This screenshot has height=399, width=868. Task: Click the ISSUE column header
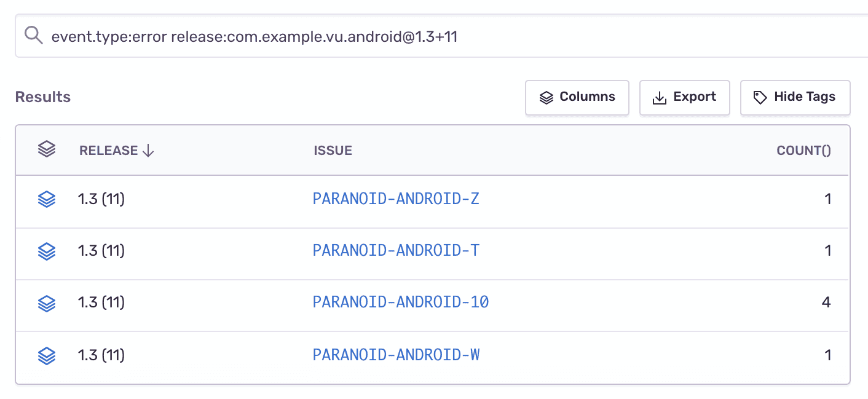(x=333, y=151)
